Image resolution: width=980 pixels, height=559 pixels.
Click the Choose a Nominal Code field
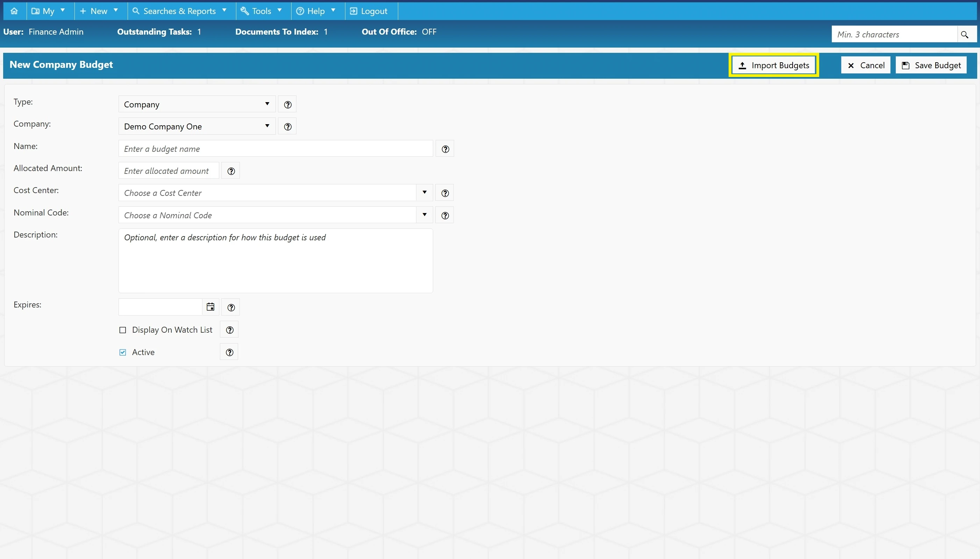pyautogui.click(x=267, y=215)
